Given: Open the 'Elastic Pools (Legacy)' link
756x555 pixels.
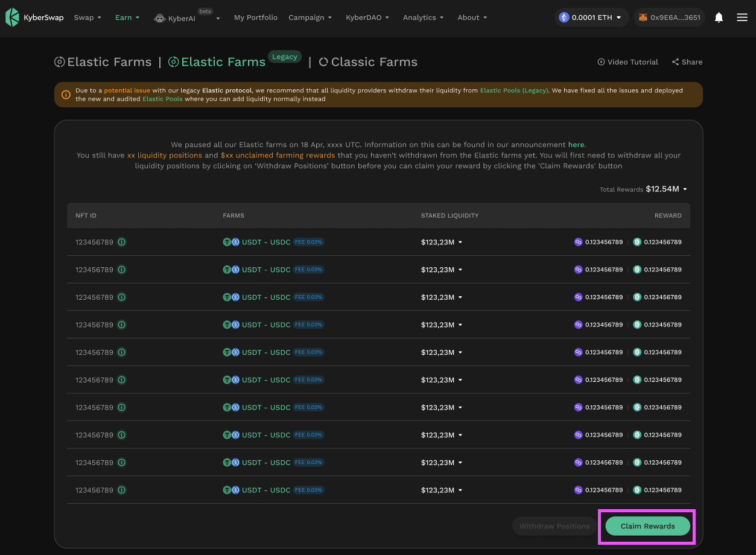Looking at the screenshot, I should tap(514, 90).
